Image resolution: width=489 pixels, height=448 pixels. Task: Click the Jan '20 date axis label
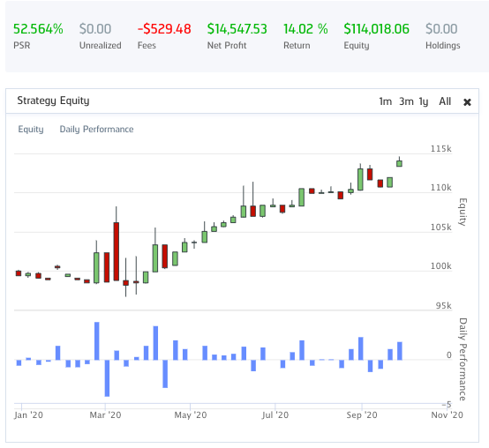pos(28,415)
